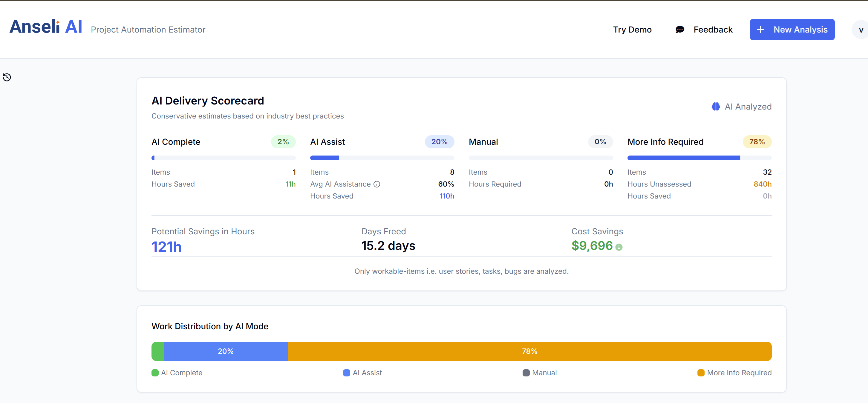The width and height of the screenshot is (868, 403).
Task: Toggle the More Info Required legend item
Action: (739, 373)
